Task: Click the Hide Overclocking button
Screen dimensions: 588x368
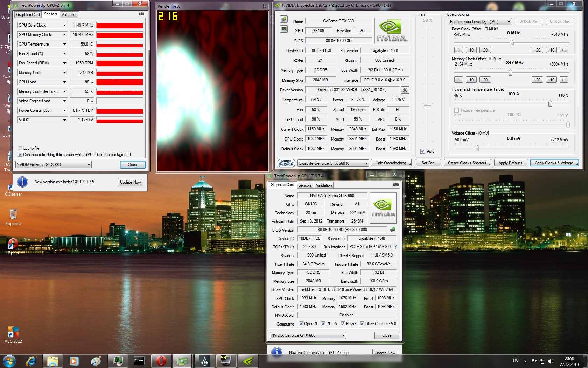Action: [x=391, y=163]
